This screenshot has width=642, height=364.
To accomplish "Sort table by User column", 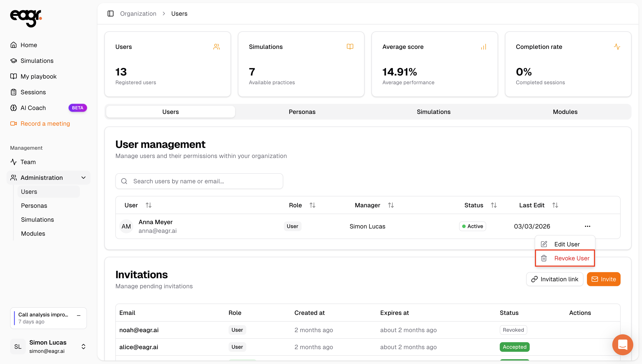I will point(148,205).
